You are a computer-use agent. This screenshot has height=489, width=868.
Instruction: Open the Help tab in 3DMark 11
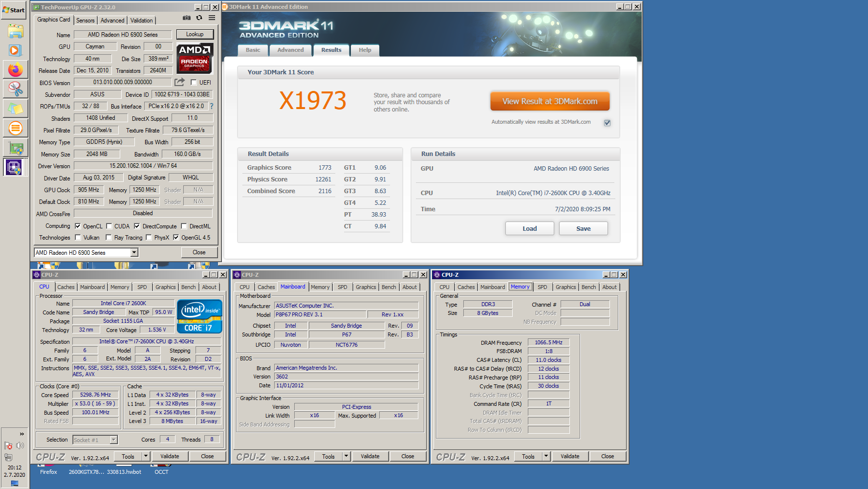[365, 50]
